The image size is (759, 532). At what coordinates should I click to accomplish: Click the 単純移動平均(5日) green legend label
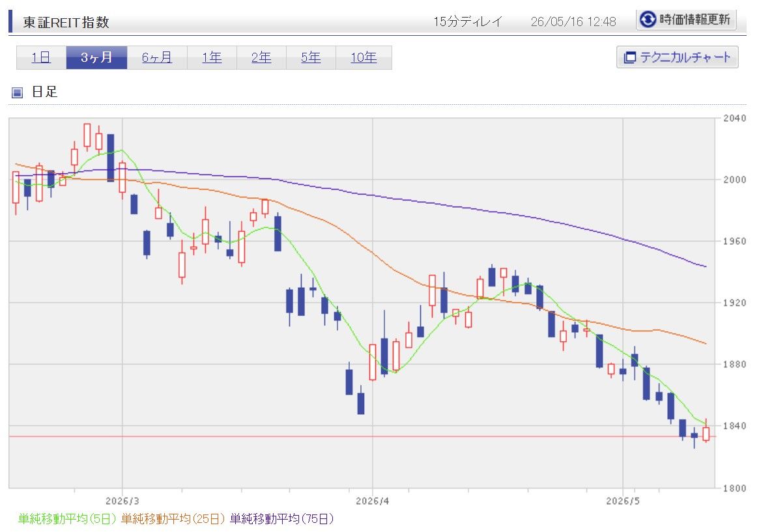[67, 519]
